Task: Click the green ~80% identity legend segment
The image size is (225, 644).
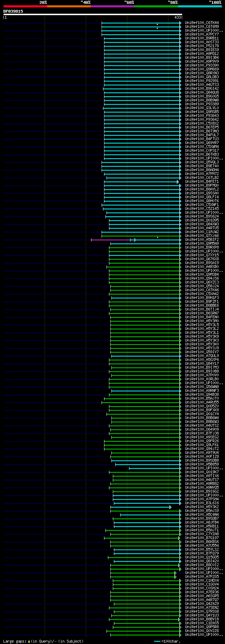Action: point(156,6)
